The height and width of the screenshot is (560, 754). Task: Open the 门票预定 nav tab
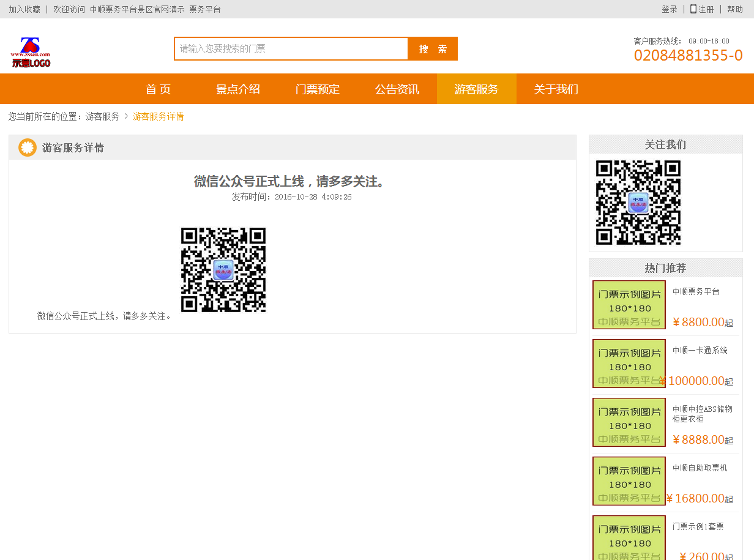coord(318,89)
